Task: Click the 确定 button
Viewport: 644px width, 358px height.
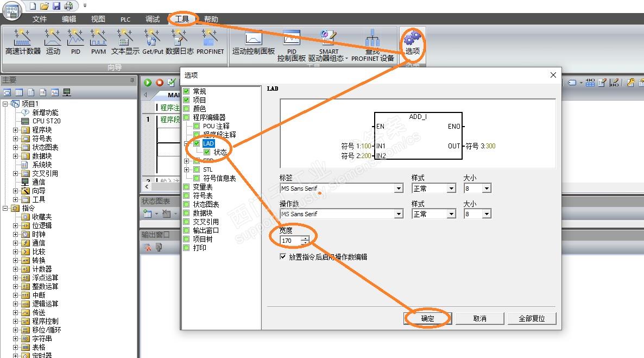Action: 427,318
